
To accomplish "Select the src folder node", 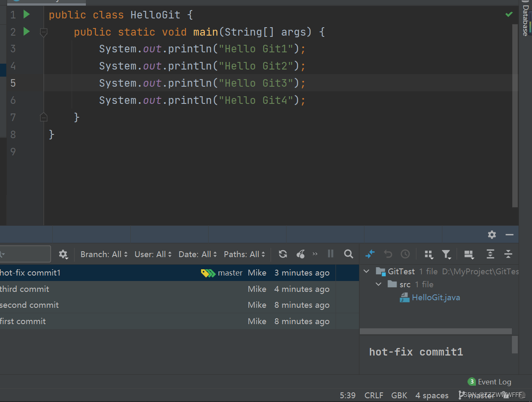I will coord(405,285).
